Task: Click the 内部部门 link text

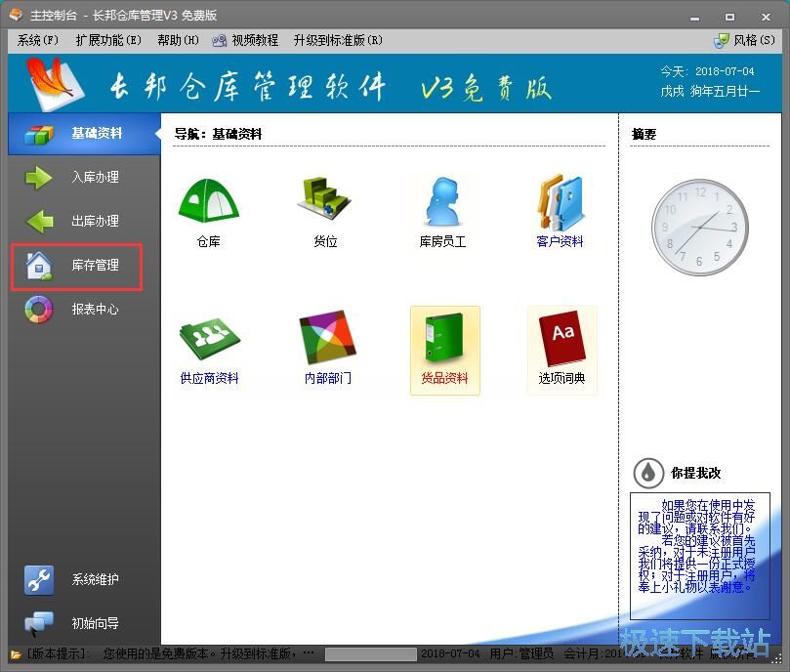Action: coord(327,379)
